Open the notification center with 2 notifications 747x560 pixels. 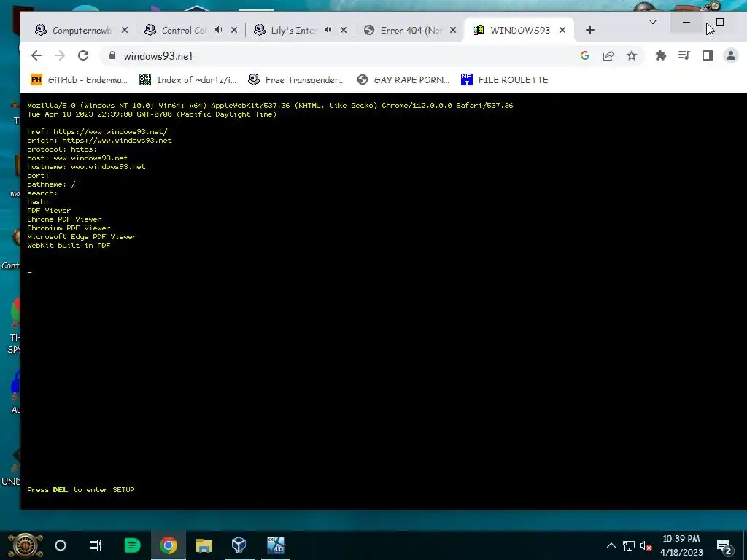724,545
